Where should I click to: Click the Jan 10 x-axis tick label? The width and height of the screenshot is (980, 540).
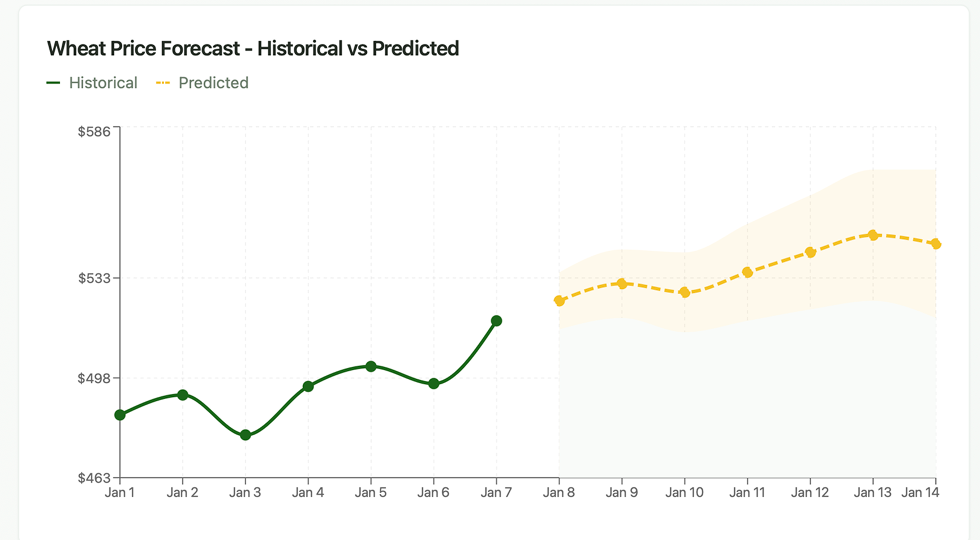coord(685,492)
